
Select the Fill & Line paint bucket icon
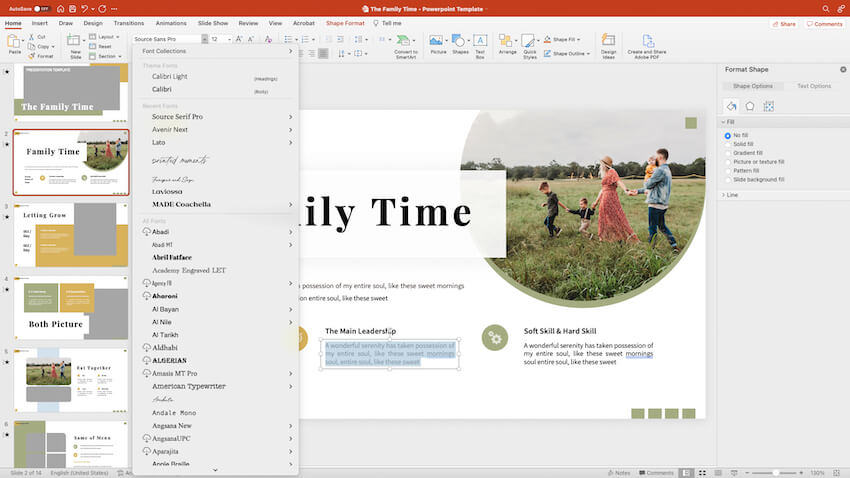click(732, 105)
